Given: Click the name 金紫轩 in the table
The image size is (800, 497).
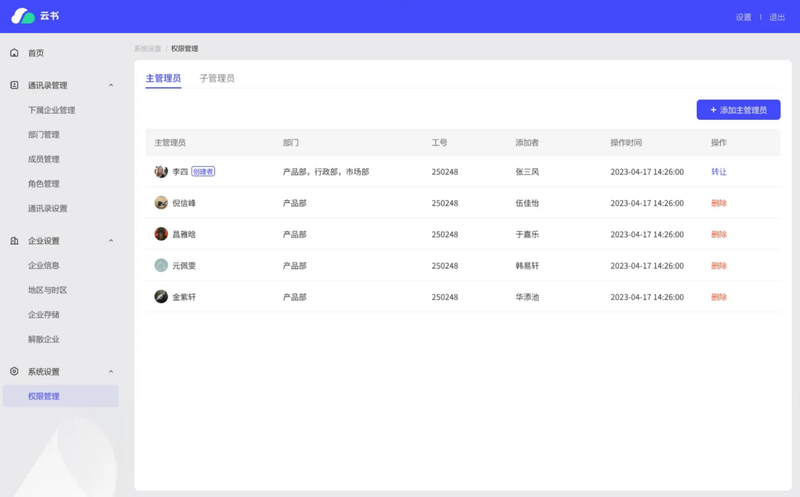Looking at the screenshot, I should [x=184, y=297].
